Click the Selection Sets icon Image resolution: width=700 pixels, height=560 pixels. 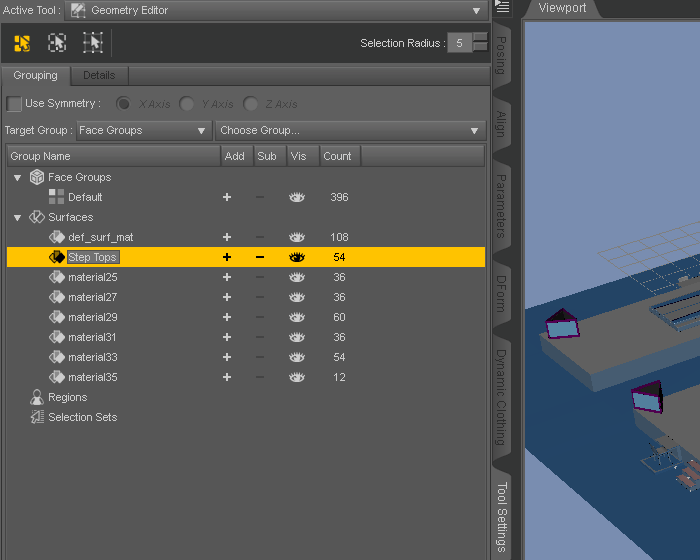click(37, 417)
